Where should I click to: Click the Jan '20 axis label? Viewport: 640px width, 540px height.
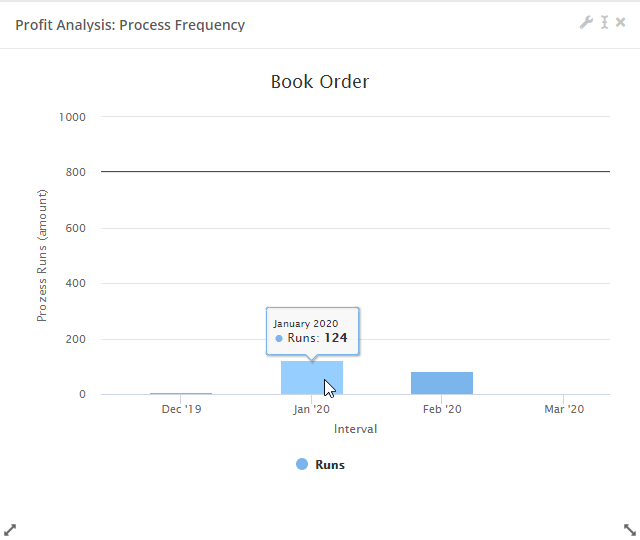pyautogui.click(x=311, y=409)
